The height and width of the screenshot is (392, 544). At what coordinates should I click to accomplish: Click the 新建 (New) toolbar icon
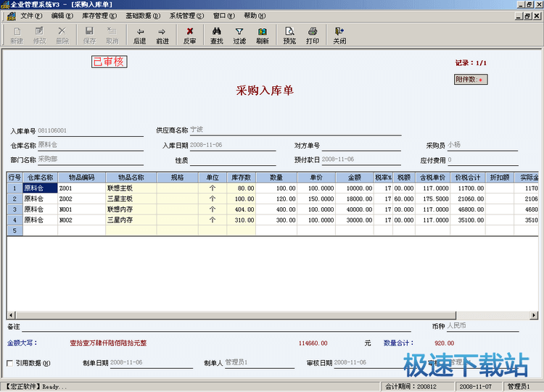pyautogui.click(x=17, y=35)
